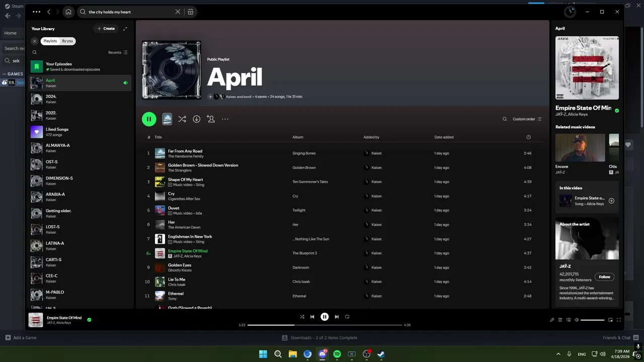644x362 pixels.
Task: Seek within the song progress bar
Action: 325,325
